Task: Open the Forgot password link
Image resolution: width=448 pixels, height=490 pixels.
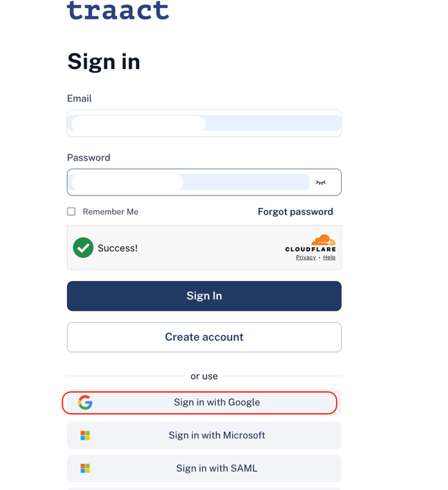Action: pos(296,212)
